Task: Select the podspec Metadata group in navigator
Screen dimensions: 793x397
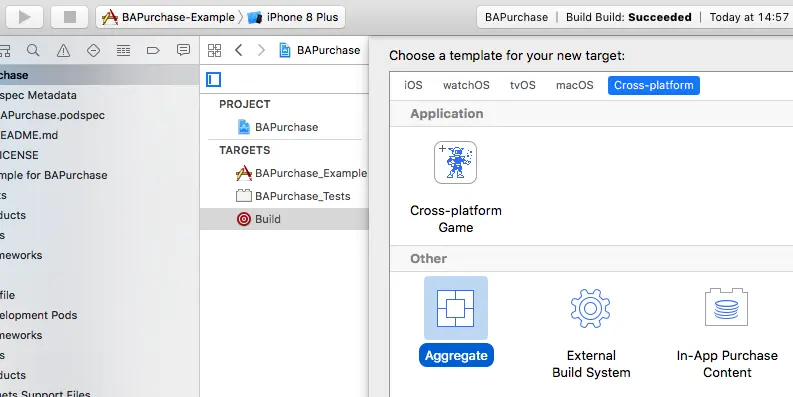Action: click(38, 95)
